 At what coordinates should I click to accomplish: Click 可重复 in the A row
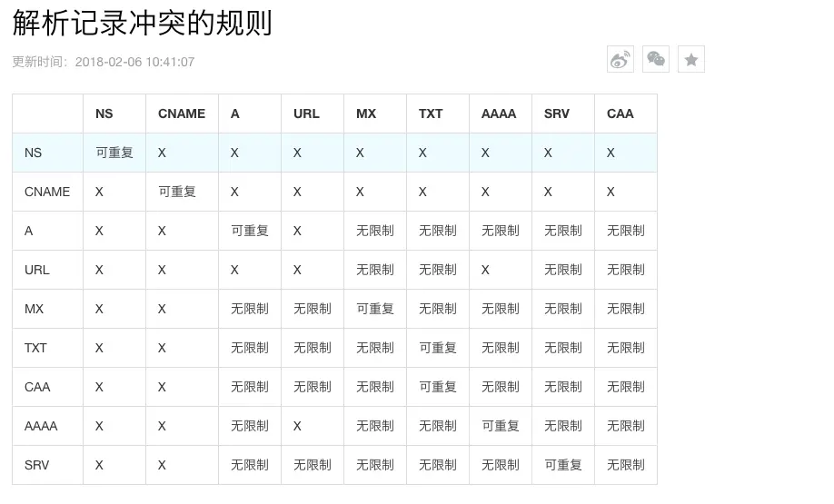[x=250, y=232]
